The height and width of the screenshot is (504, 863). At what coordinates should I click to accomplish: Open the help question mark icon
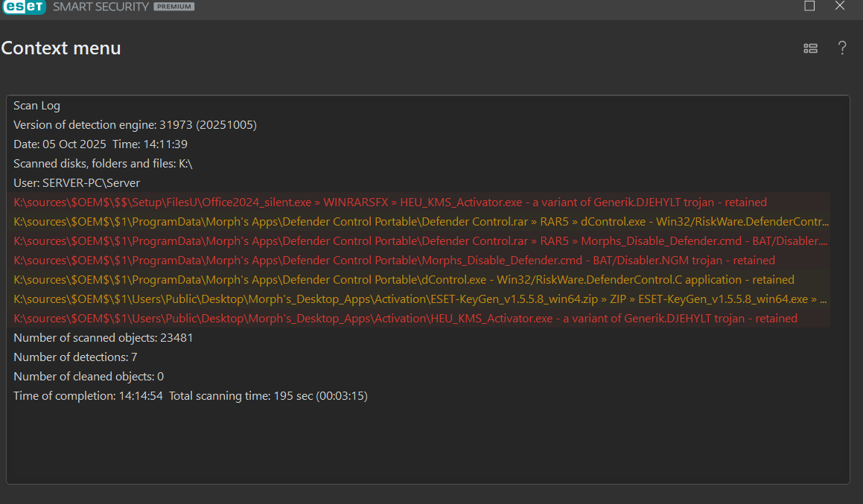842,48
